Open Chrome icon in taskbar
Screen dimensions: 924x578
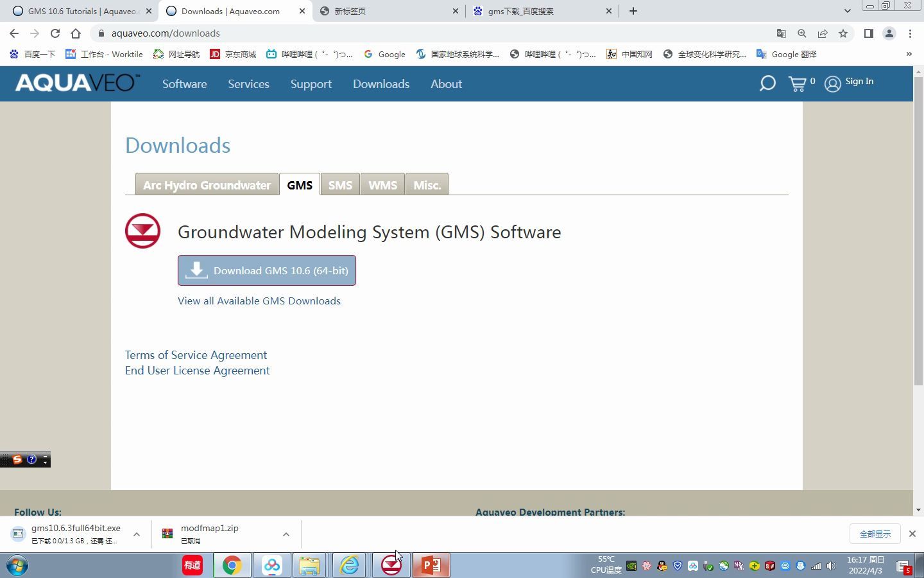click(x=232, y=565)
